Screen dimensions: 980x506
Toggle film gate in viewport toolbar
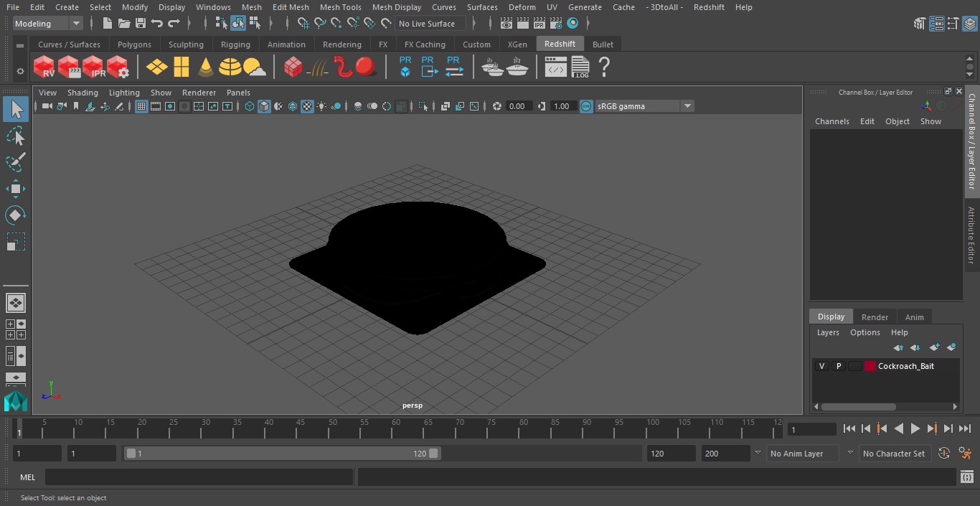pyautogui.click(x=156, y=106)
